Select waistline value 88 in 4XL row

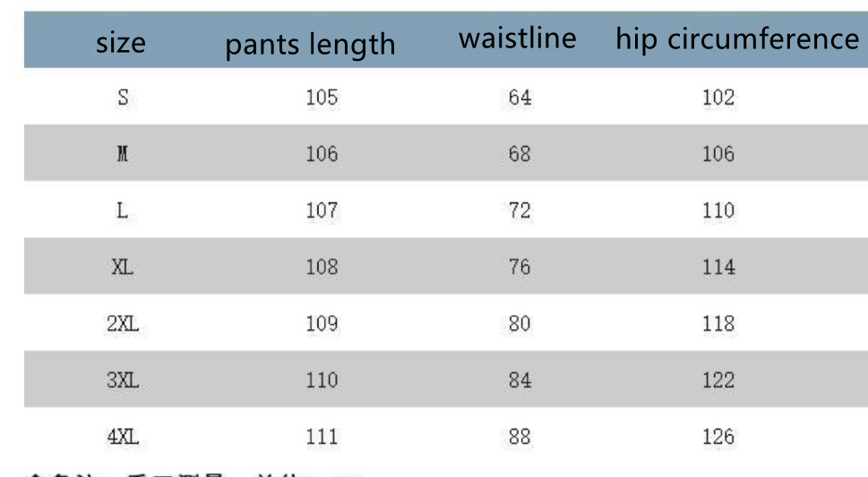[x=520, y=437]
